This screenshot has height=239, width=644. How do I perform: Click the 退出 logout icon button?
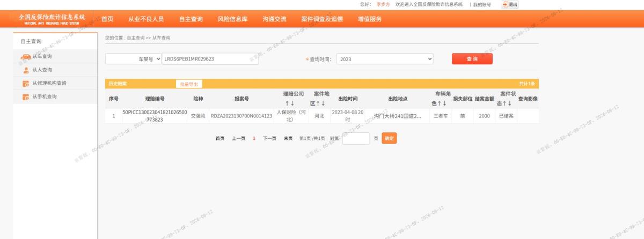click(x=510, y=4)
